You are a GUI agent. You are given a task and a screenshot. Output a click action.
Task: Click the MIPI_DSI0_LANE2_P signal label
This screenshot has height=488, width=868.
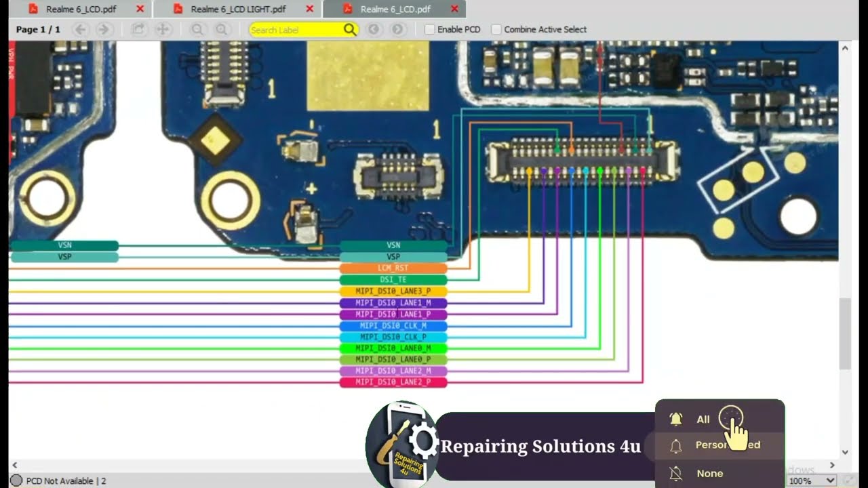393,382
